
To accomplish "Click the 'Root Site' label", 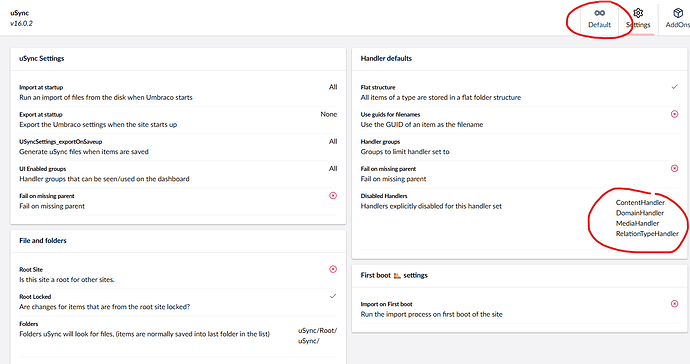I will (x=31, y=269).
